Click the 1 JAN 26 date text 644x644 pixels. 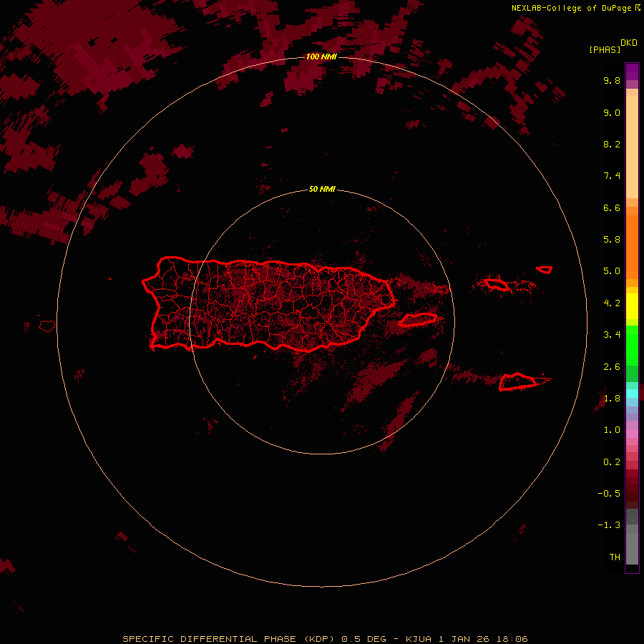click(x=464, y=639)
